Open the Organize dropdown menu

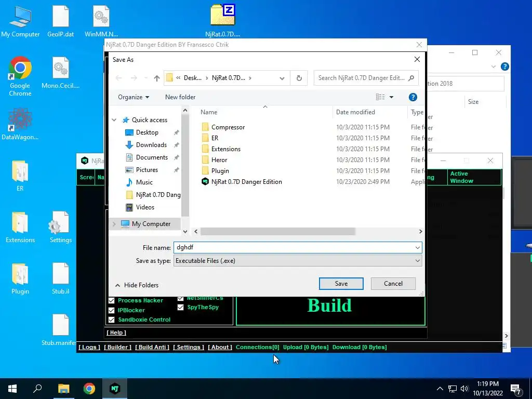pyautogui.click(x=134, y=97)
